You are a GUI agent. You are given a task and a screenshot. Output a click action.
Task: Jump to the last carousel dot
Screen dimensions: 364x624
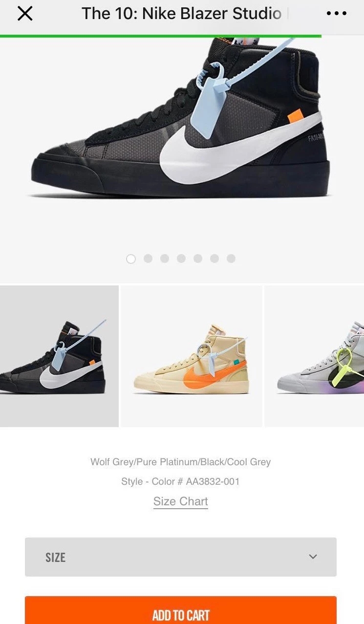coord(231,258)
